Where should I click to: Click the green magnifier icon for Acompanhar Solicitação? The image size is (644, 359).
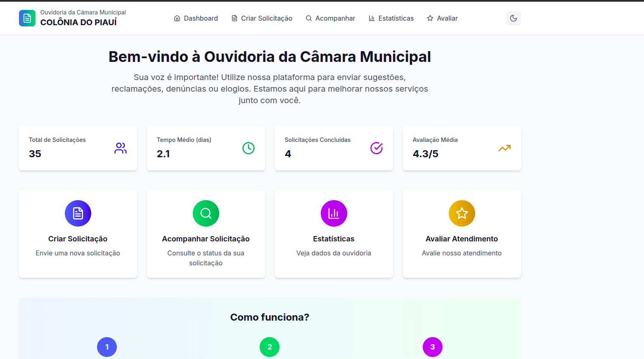click(x=206, y=213)
